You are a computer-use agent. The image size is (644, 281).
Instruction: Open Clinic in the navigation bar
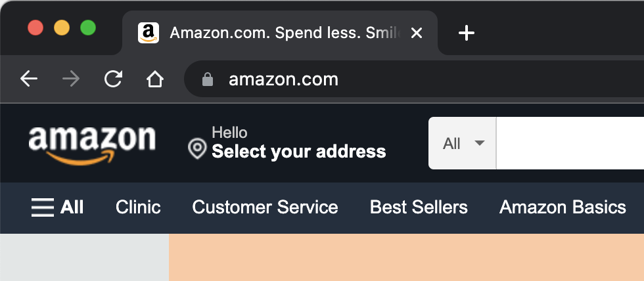click(x=138, y=207)
